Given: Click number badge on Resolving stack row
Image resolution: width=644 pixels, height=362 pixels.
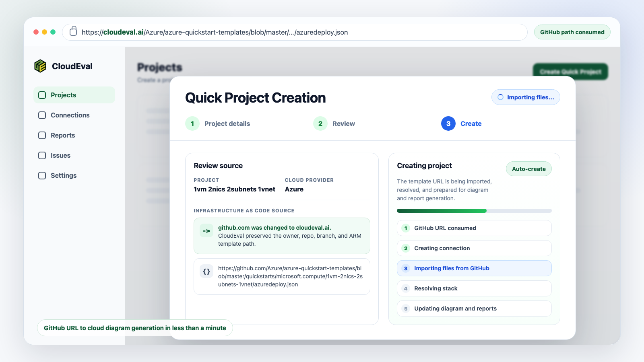Looking at the screenshot, I should tap(406, 288).
